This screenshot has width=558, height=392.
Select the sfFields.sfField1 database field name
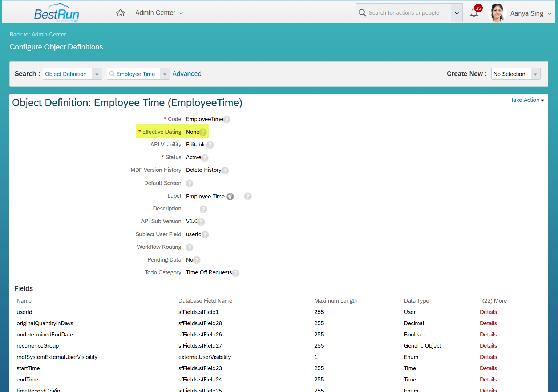point(198,312)
